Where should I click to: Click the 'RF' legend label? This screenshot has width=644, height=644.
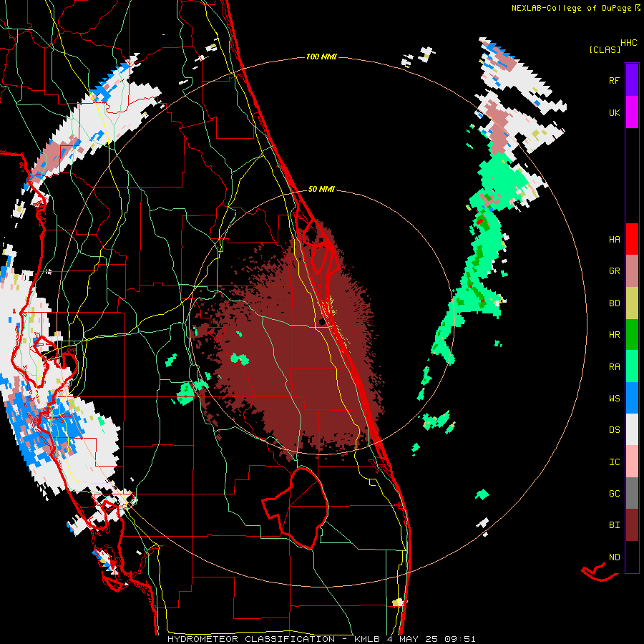tap(614, 80)
